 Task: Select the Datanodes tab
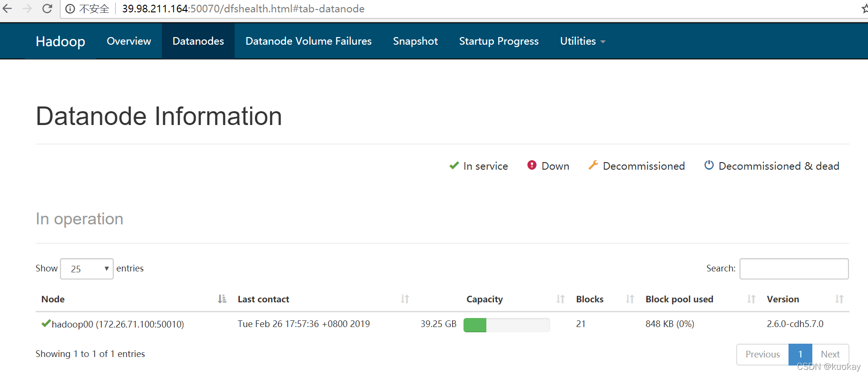[x=198, y=41]
